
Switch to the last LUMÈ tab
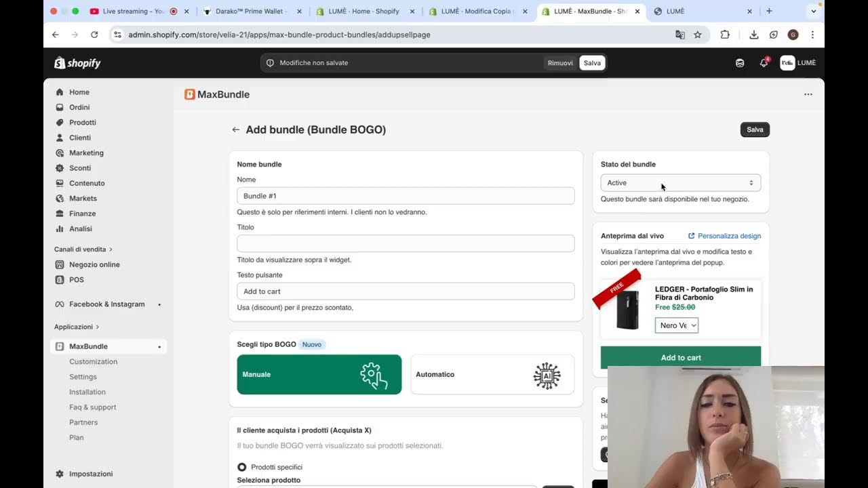(x=703, y=12)
